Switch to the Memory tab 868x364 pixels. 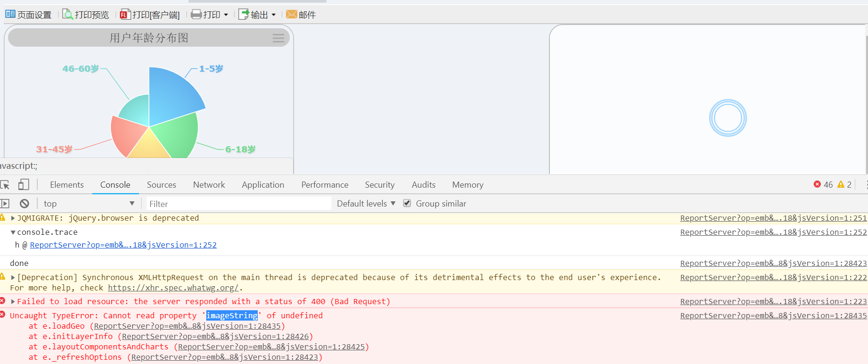coord(468,185)
